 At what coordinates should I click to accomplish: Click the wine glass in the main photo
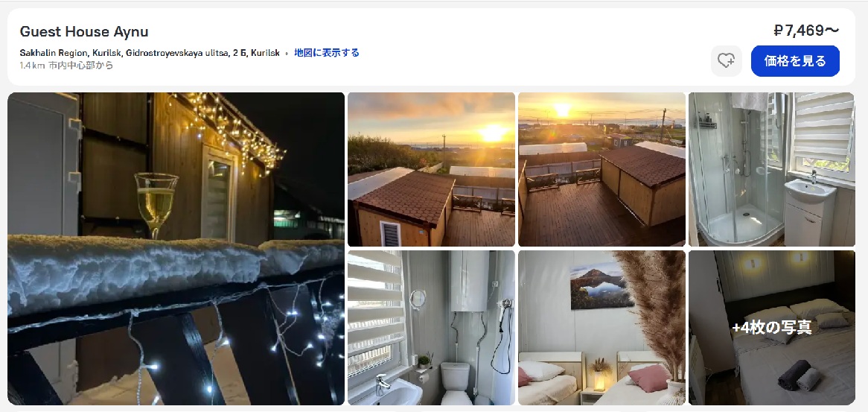click(x=156, y=205)
